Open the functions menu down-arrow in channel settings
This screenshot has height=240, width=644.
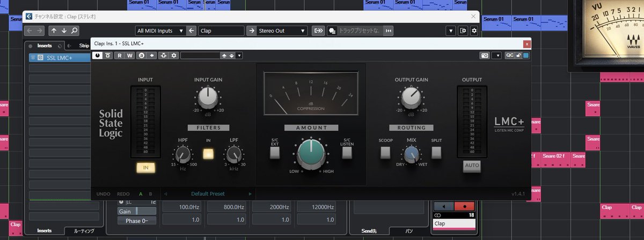450,31
